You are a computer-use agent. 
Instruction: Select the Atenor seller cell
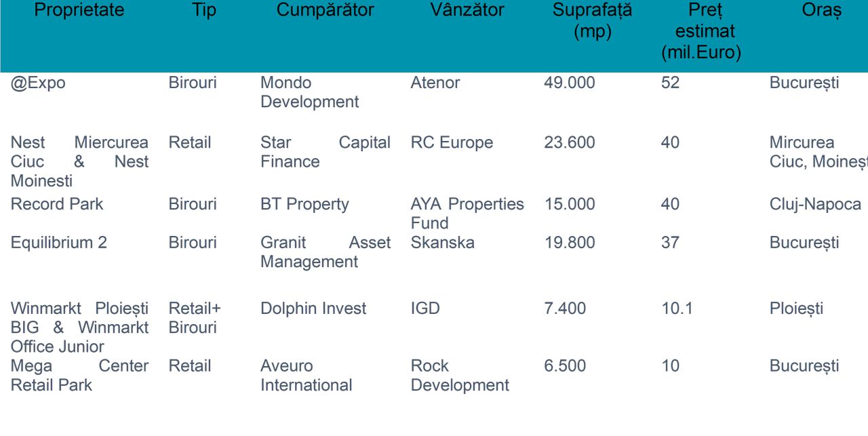(435, 83)
